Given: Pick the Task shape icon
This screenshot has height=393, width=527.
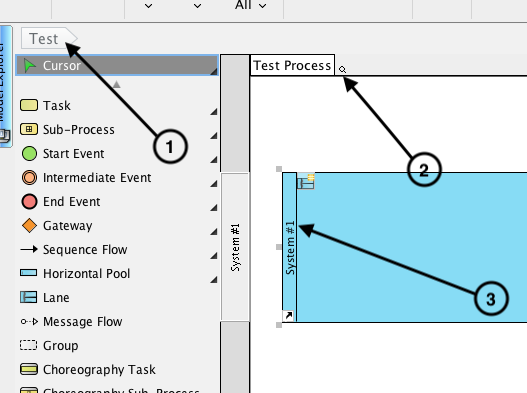Looking at the screenshot, I should (29, 105).
